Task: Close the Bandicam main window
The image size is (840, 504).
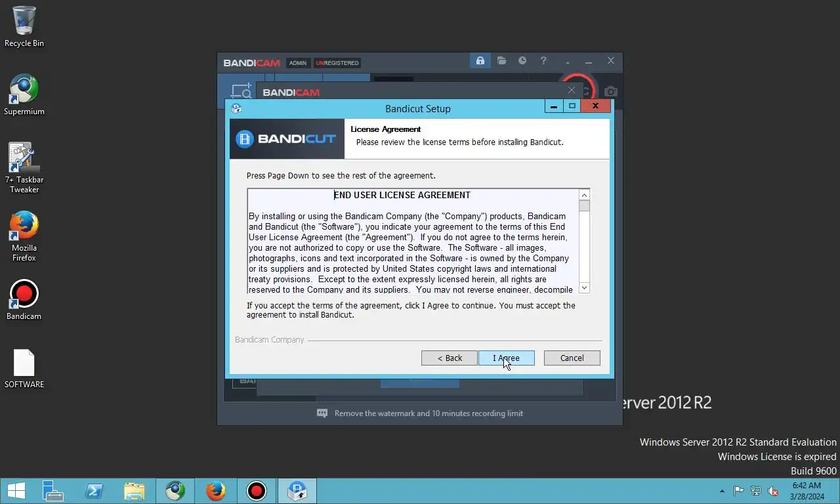Action: 611,61
